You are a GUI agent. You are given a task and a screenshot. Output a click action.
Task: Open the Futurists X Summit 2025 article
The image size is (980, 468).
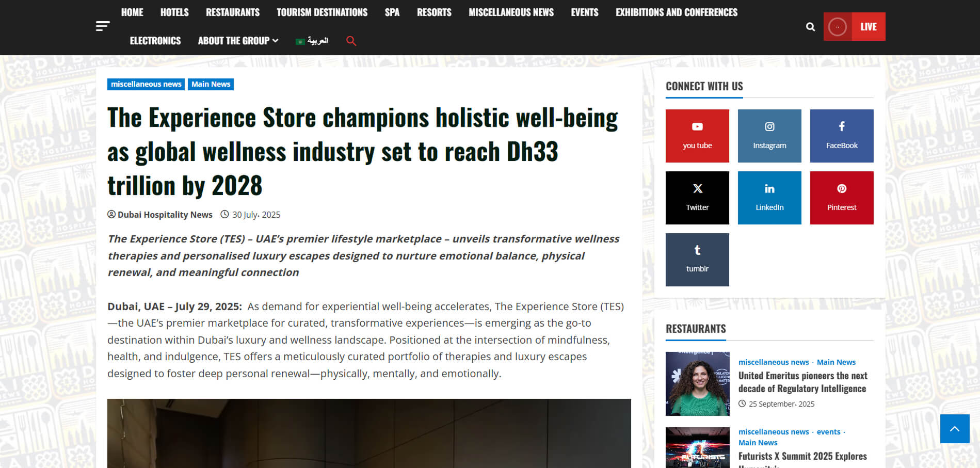pyautogui.click(x=802, y=456)
